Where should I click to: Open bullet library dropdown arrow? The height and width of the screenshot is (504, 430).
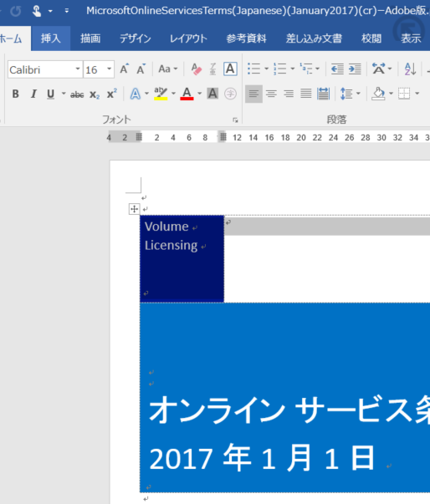(x=266, y=69)
